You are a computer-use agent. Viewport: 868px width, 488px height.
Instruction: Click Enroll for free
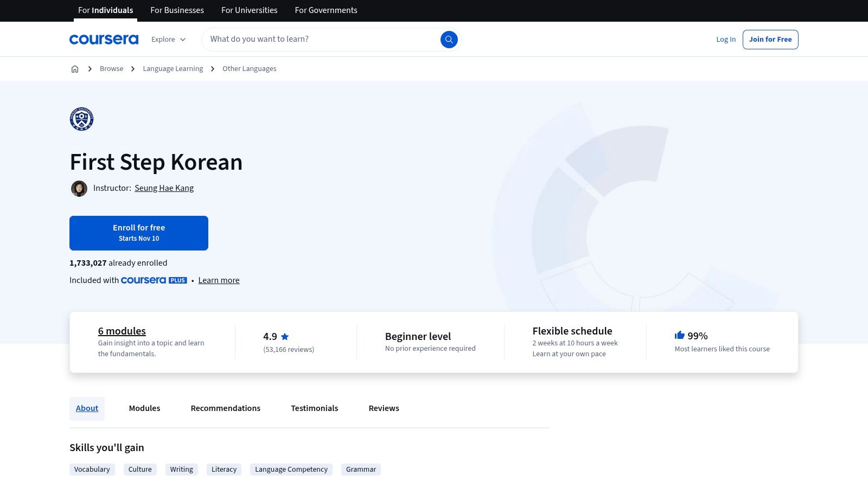point(139,233)
